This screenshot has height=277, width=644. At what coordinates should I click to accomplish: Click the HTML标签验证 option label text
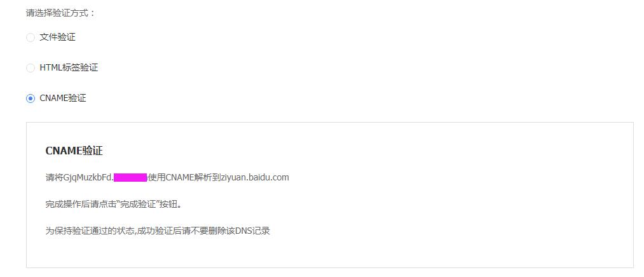click(69, 68)
